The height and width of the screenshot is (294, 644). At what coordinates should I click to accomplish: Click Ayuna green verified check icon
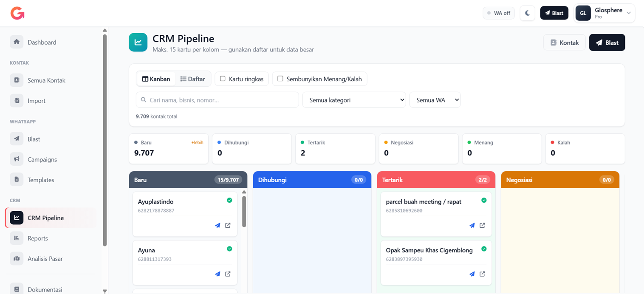point(229,249)
